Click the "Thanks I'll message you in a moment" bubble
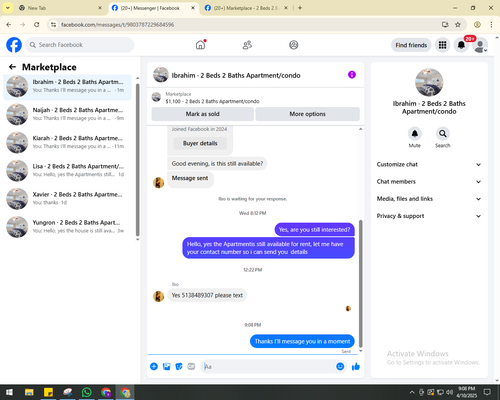This screenshot has width=500, height=400. tap(302, 341)
